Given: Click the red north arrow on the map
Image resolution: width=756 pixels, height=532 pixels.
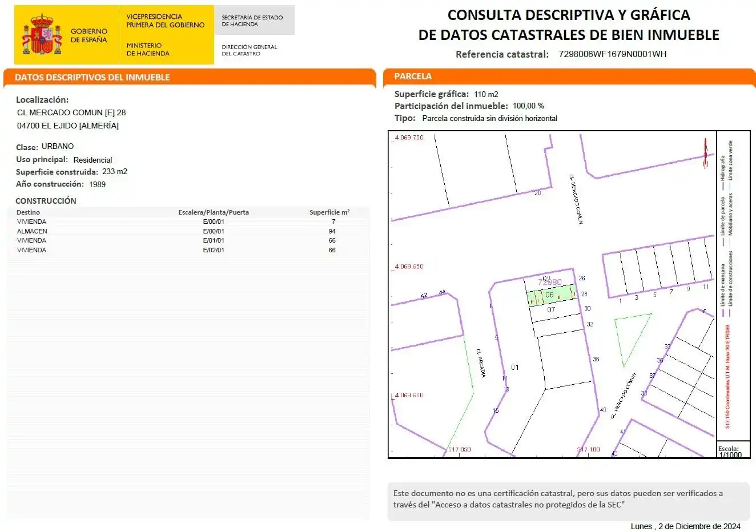Looking at the screenshot, I should [706, 153].
